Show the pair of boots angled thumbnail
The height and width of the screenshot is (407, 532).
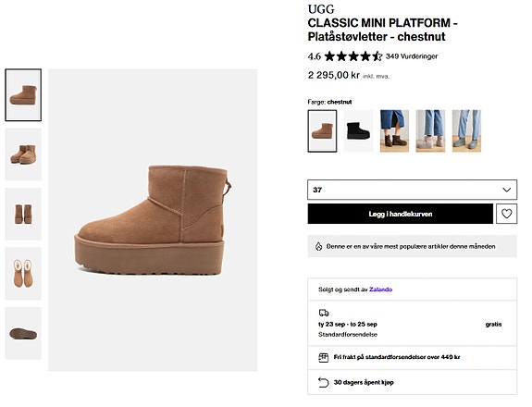coord(23,154)
